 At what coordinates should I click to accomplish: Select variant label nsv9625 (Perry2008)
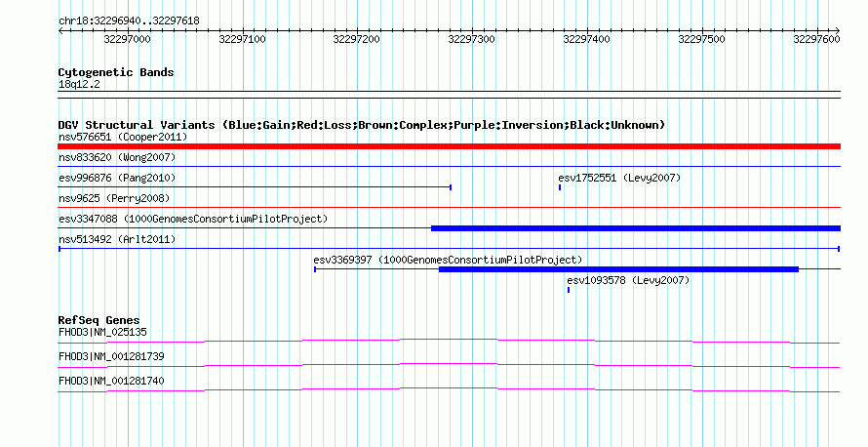114,198
